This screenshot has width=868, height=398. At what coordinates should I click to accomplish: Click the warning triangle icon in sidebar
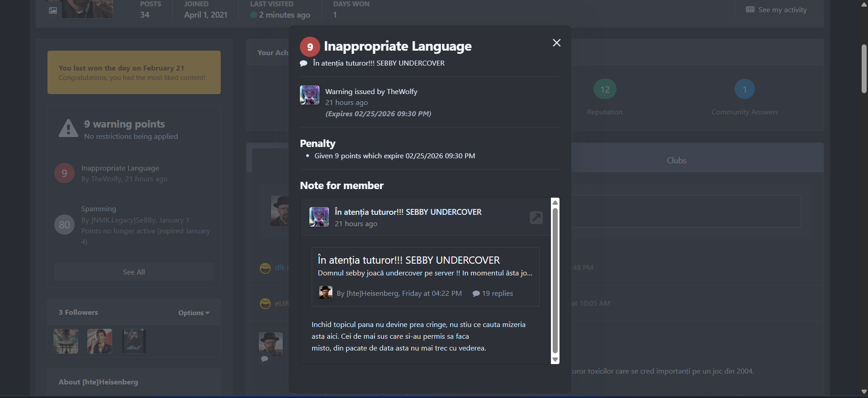tap(68, 128)
